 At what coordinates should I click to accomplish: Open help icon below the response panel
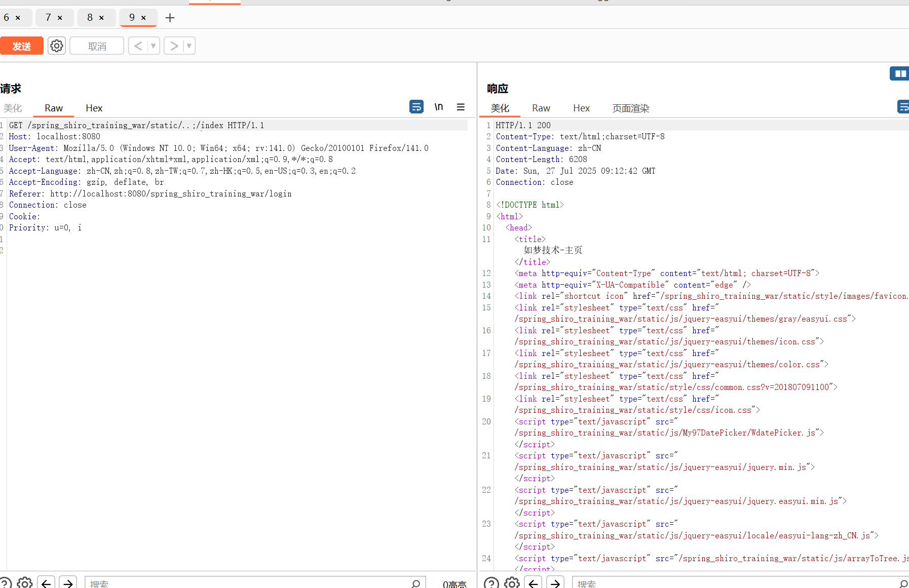pyautogui.click(x=491, y=583)
